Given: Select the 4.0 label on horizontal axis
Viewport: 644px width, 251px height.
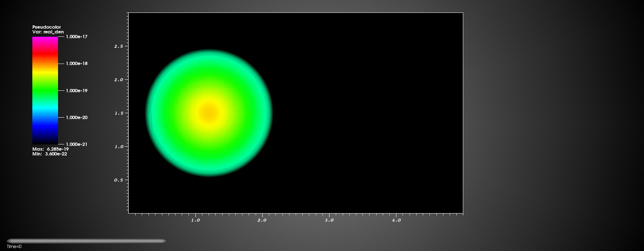Looking at the screenshot, I should [396, 220].
